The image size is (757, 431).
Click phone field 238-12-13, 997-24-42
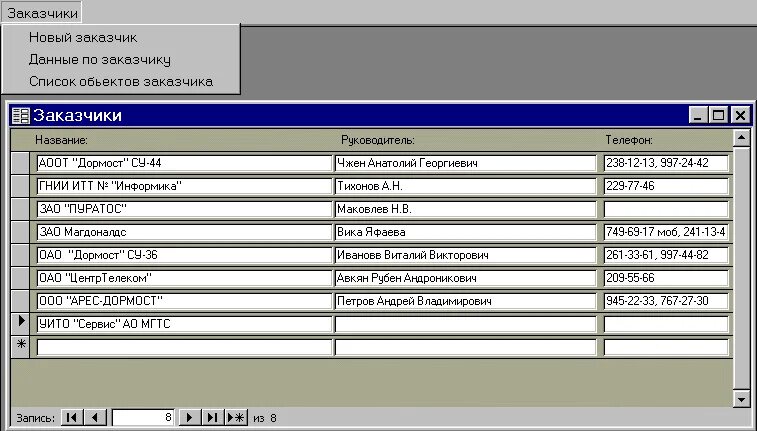(666, 163)
